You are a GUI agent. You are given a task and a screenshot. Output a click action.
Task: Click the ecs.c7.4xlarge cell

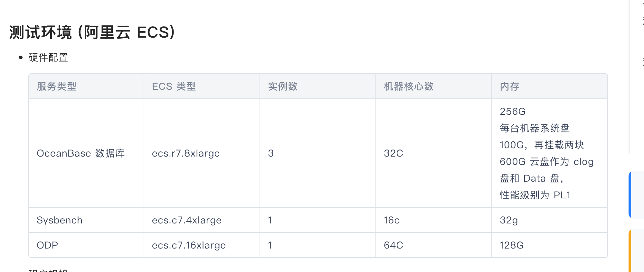point(187,220)
